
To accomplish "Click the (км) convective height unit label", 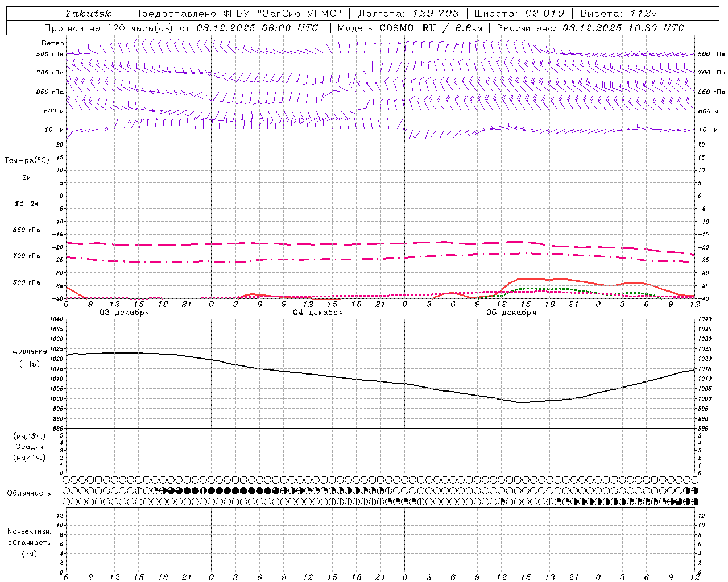I will (29, 554).
